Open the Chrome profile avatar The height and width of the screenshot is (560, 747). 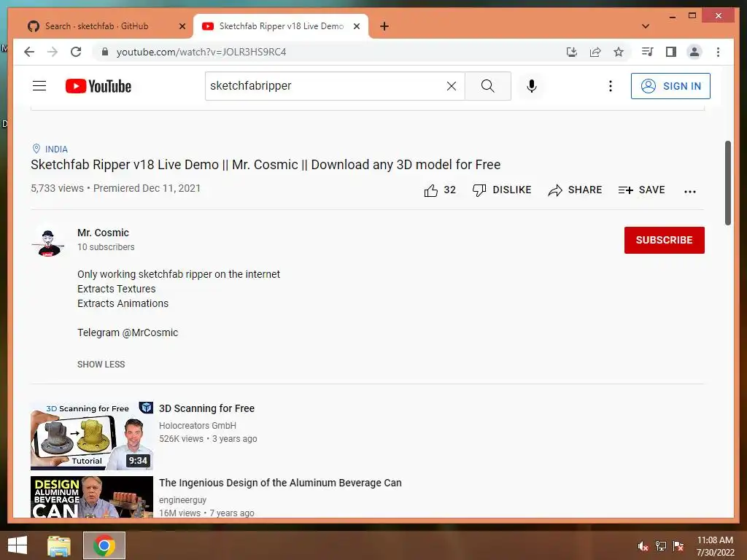click(694, 52)
